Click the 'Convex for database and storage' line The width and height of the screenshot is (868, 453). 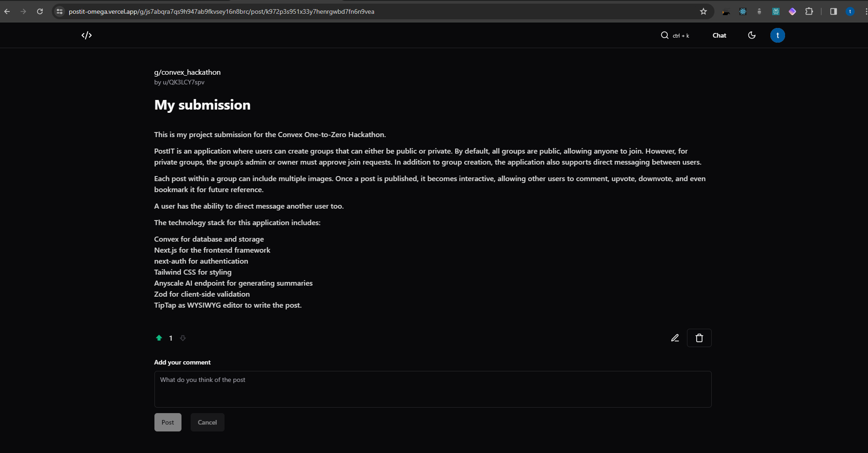pyautogui.click(x=209, y=239)
